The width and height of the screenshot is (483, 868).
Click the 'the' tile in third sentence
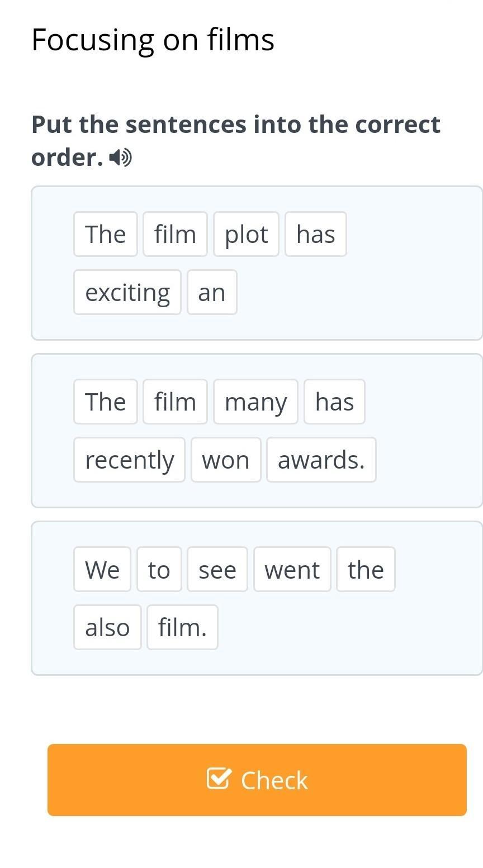tap(366, 569)
